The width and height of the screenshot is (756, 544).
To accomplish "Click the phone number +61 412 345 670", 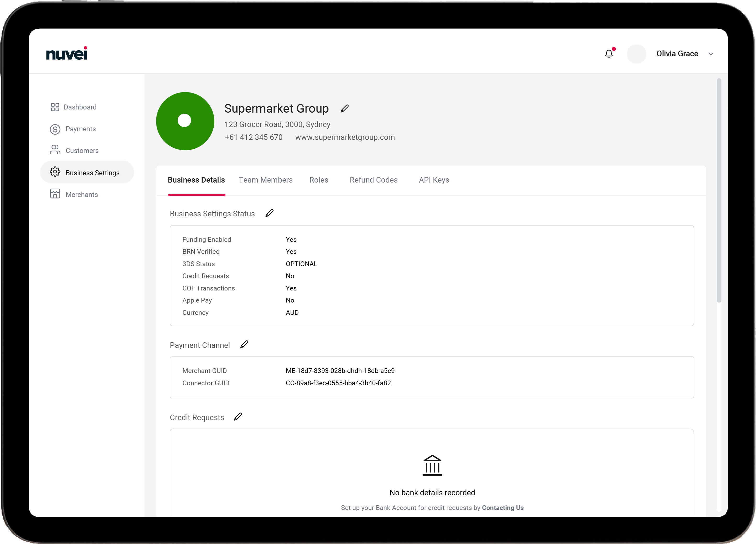I will (x=254, y=138).
